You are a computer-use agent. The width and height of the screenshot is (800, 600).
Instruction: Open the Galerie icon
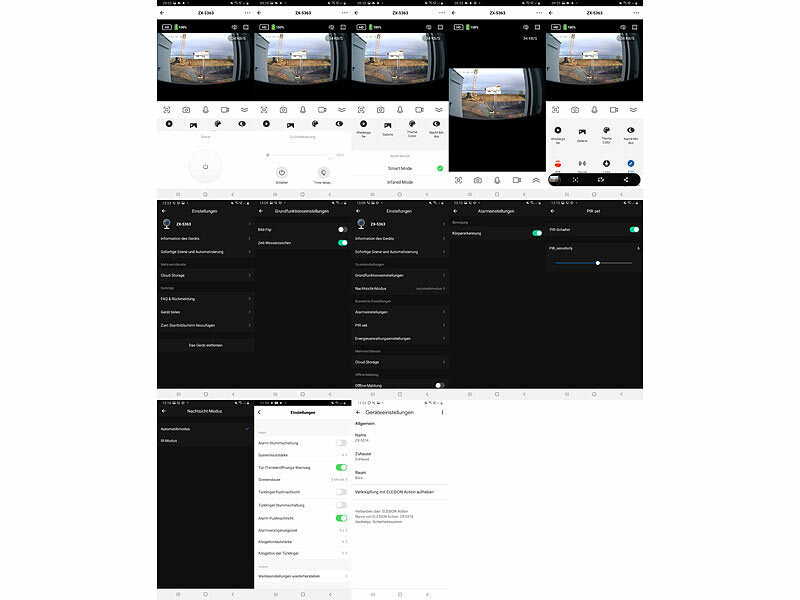(582, 131)
